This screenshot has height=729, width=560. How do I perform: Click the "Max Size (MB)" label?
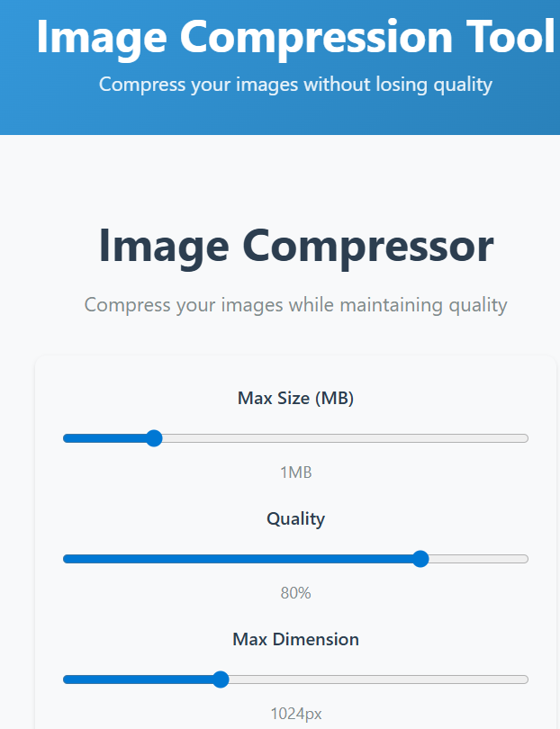295,398
